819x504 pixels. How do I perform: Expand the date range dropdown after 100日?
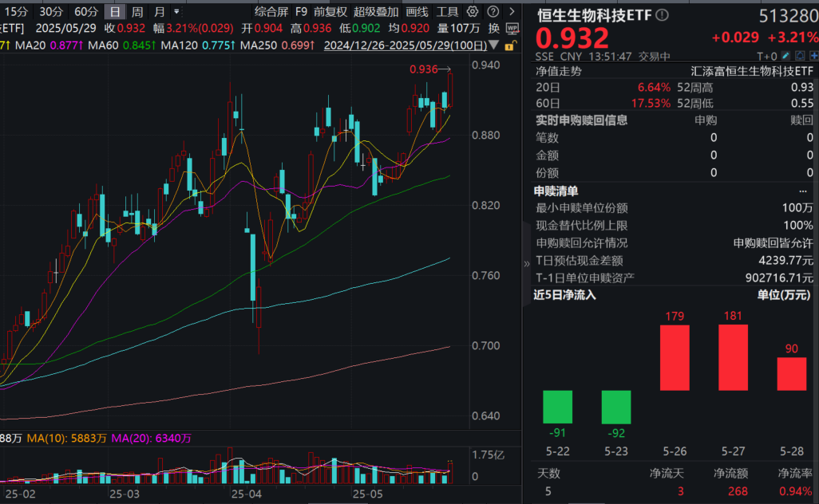tap(493, 45)
